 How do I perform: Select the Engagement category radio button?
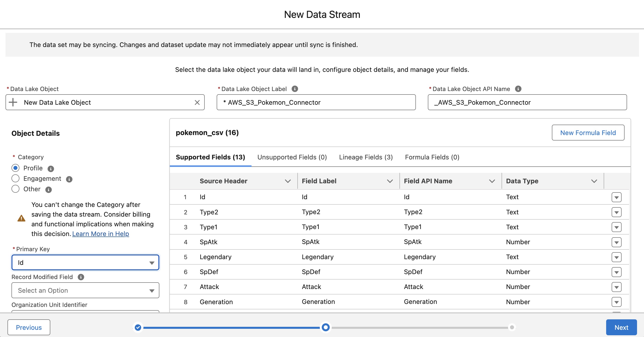click(15, 179)
